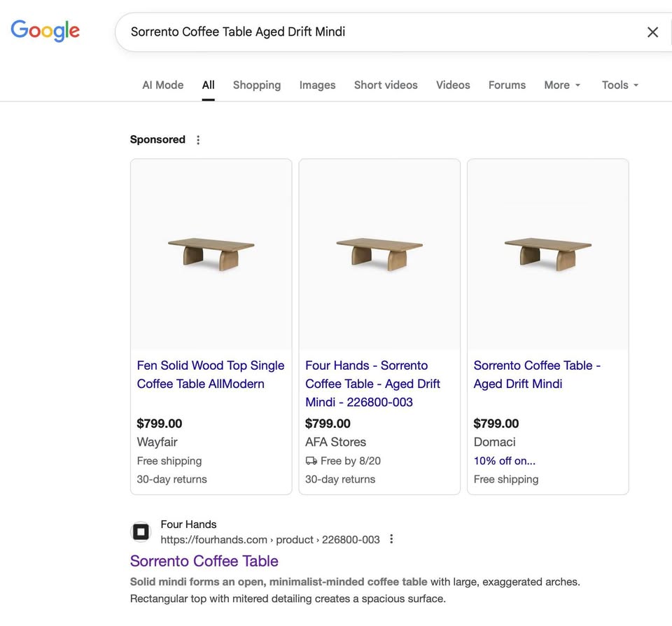Expand the More dropdown
672x626 pixels.
tap(562, 85)
